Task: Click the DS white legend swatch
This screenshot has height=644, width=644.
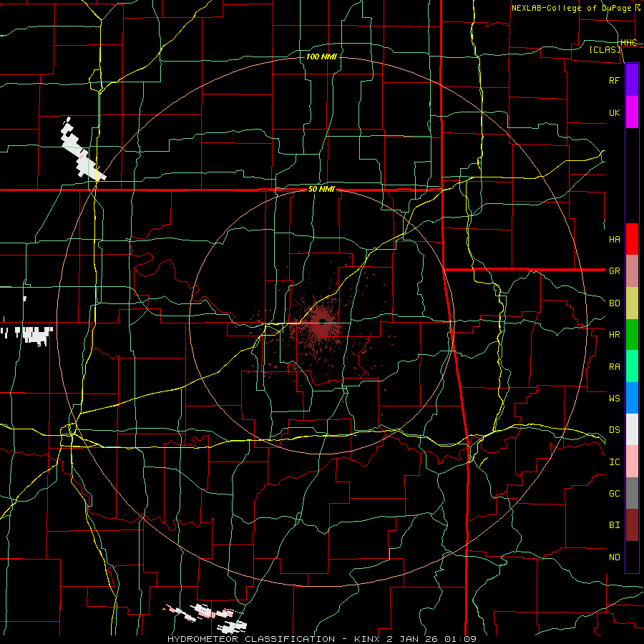Action: (632, 429)
